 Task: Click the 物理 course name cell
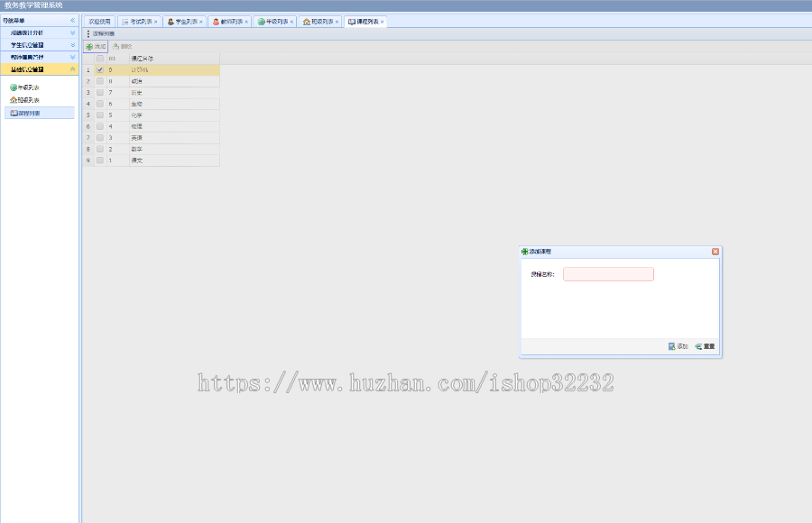click(x=174, y=126)
